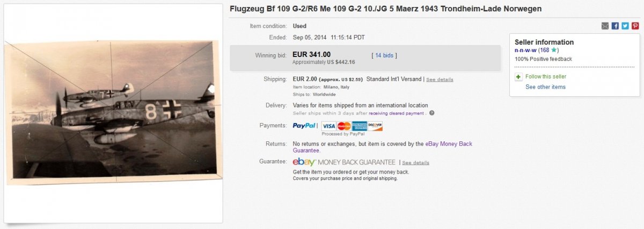Click the PayPal logo
644x229 pixels.
pos(304,126)
